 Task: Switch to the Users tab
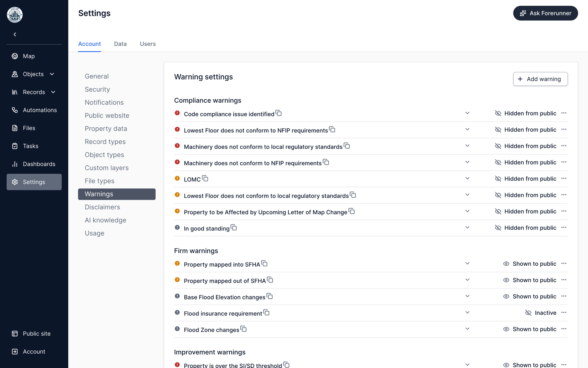(148, 44)
